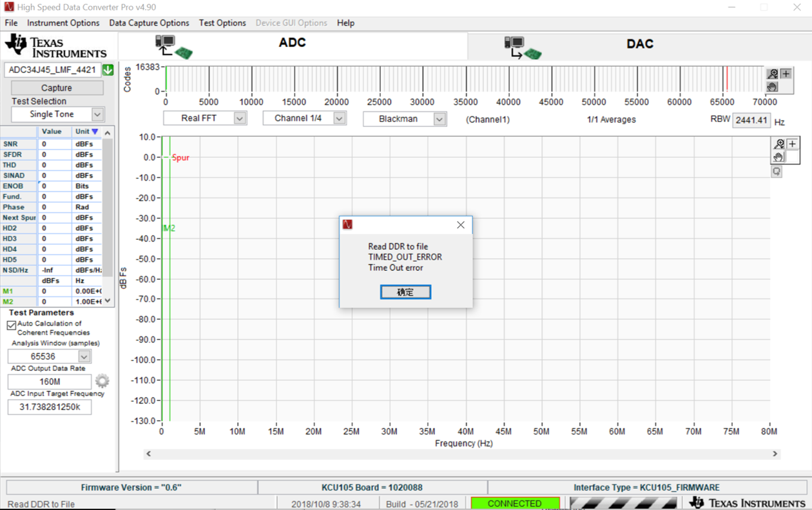The width and height of the screenshot is (812, 510).
Task: Click the KCU105 Board = 1020088 status entry
Action: coord(372,487)
